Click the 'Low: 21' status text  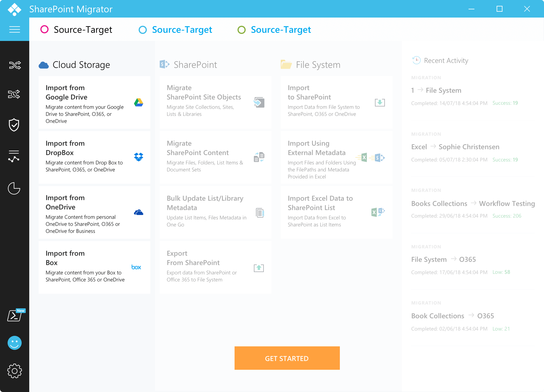click(x=501, y=329)
